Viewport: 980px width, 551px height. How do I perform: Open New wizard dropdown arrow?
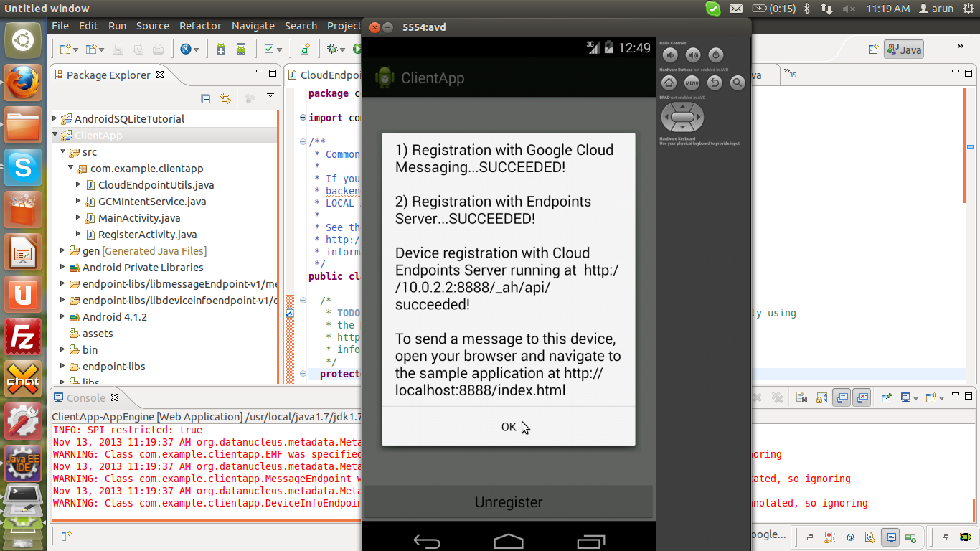75,50
